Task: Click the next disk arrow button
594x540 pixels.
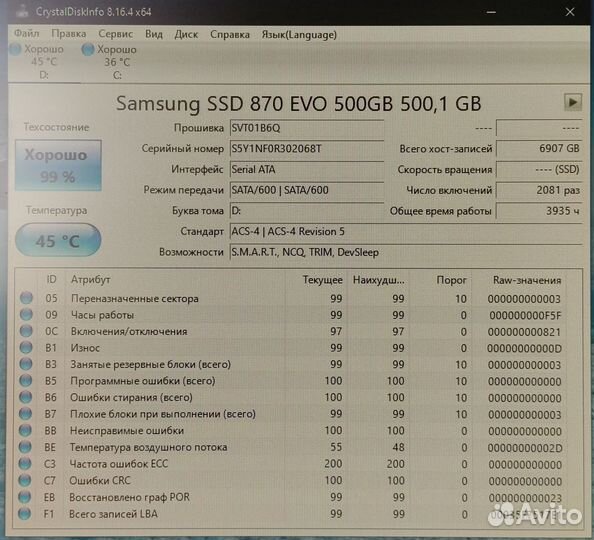Action: [x=573, y=102]
